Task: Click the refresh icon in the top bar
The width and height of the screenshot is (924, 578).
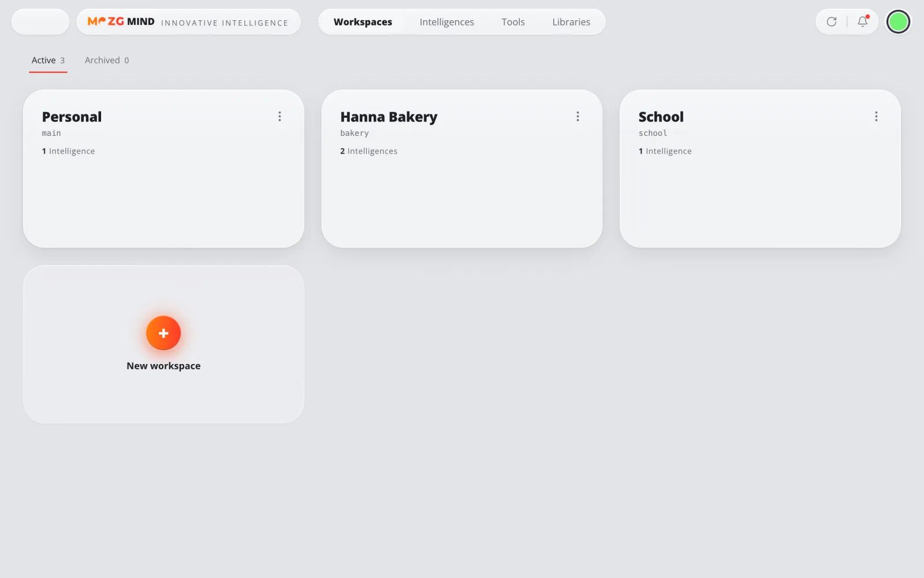Action: click(832, 22)
